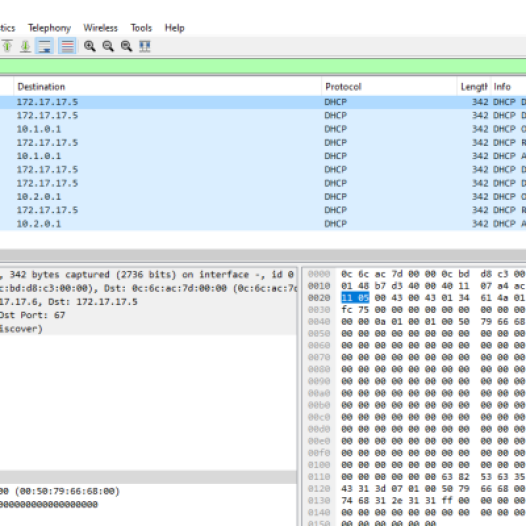Toggle the colorize packet list button
Viewport: 526px width, 526px height.
coord(67,46)
